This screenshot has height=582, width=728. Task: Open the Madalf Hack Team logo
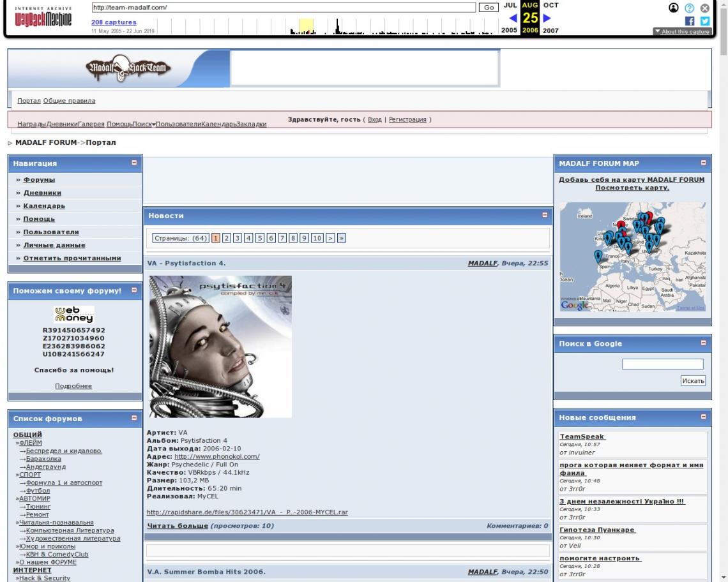pyautogui.click(x=128, y=68)
